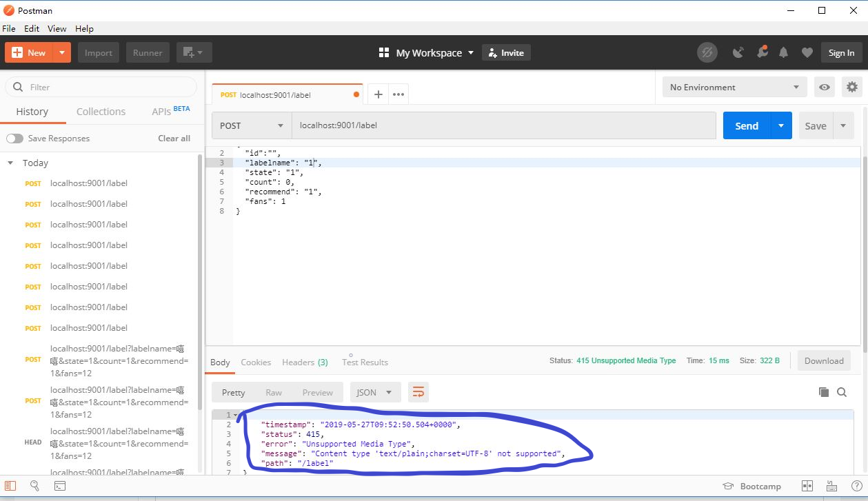Open the POST method dropdown
This screenshot has width=868, height=501.
(x=252, y=125)
